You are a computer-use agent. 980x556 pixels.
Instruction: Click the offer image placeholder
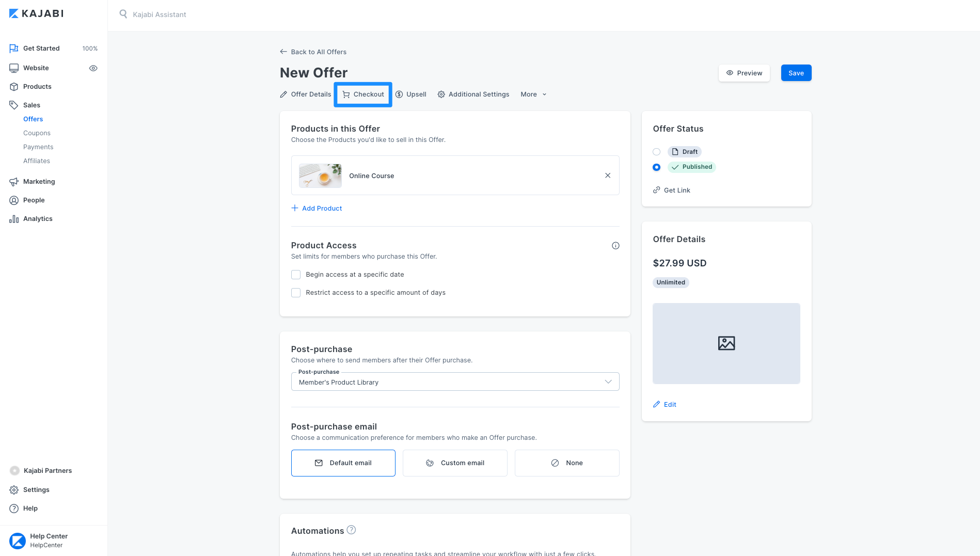(726, 343)
